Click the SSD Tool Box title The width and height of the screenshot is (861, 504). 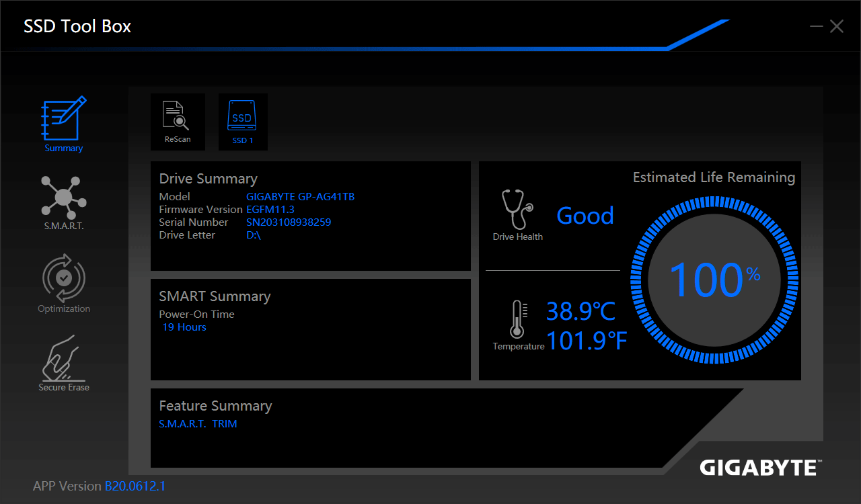click(x=77, y=26)
